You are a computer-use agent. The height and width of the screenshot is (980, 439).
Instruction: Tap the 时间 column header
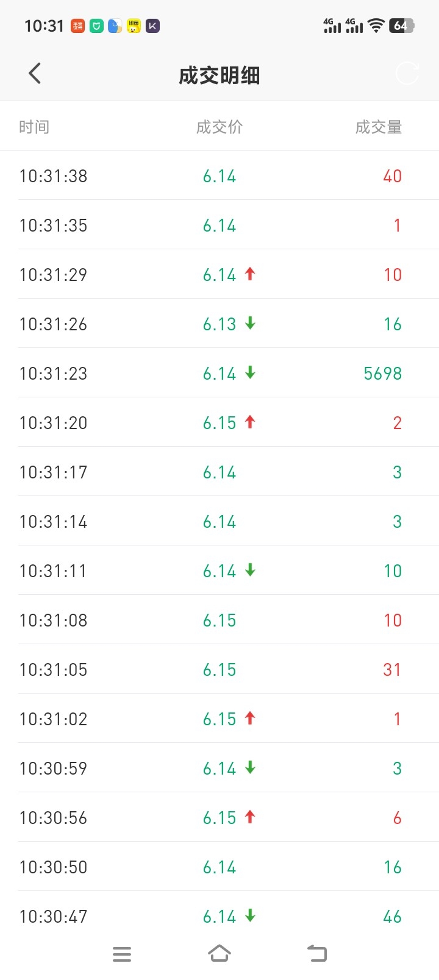click(x=34, y=127)
